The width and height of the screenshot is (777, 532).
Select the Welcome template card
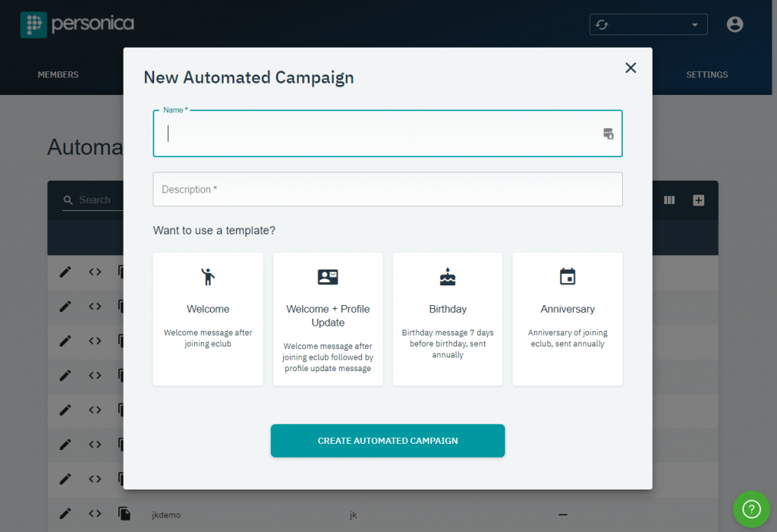(x=208, y=319)
